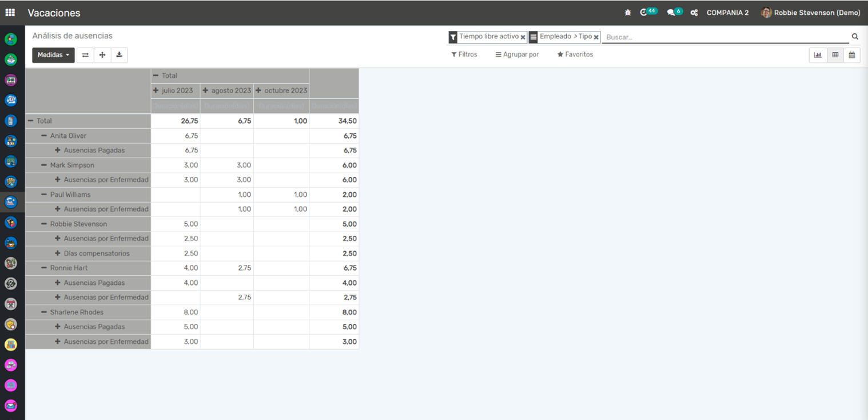Open the Favoritos menu
Viewport: 868px width, 420px height.
click(x=575, y=54)
